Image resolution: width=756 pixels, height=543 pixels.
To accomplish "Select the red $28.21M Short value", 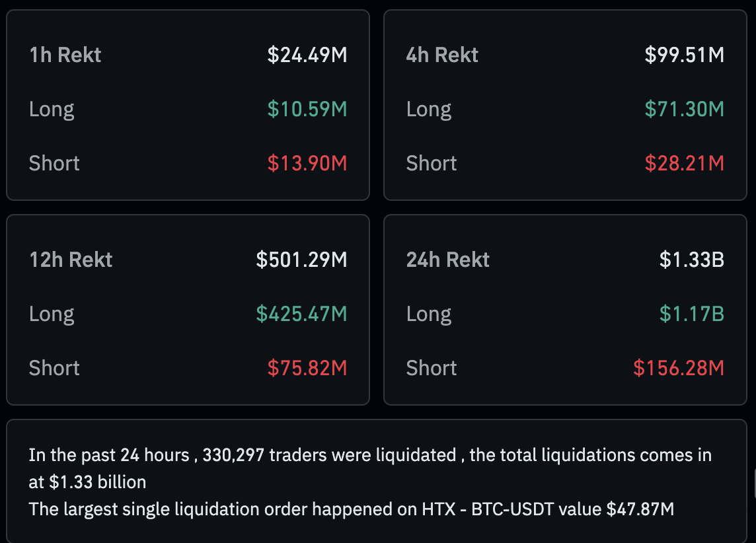I will point(685,163).
